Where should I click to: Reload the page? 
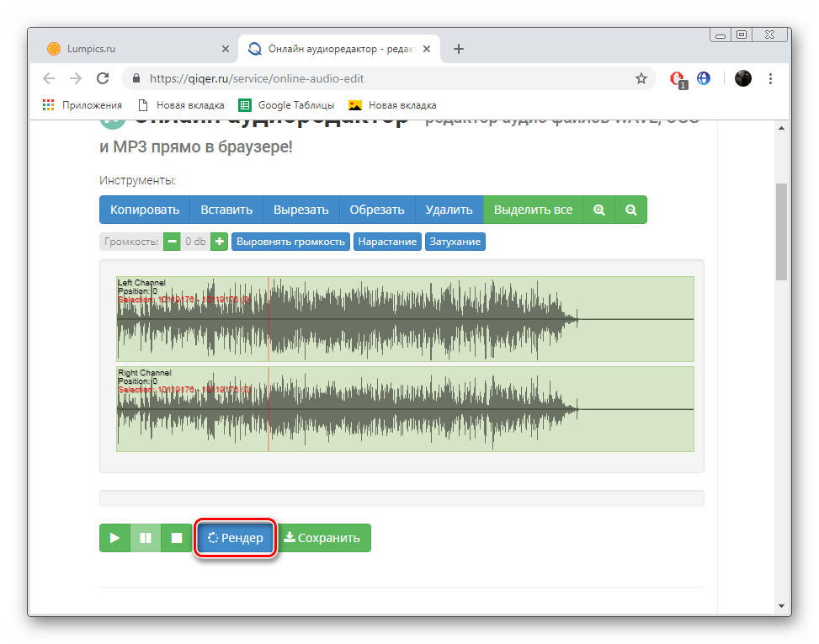[x=103, y=78]
